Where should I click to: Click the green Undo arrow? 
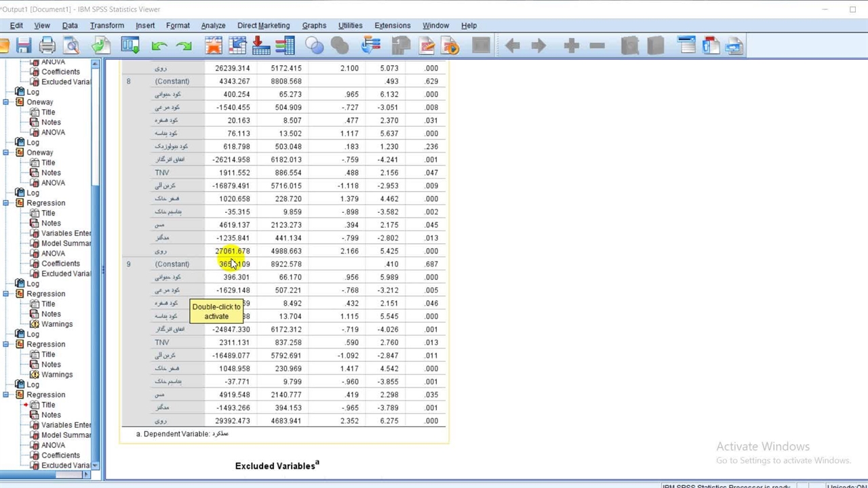[159, 46]
